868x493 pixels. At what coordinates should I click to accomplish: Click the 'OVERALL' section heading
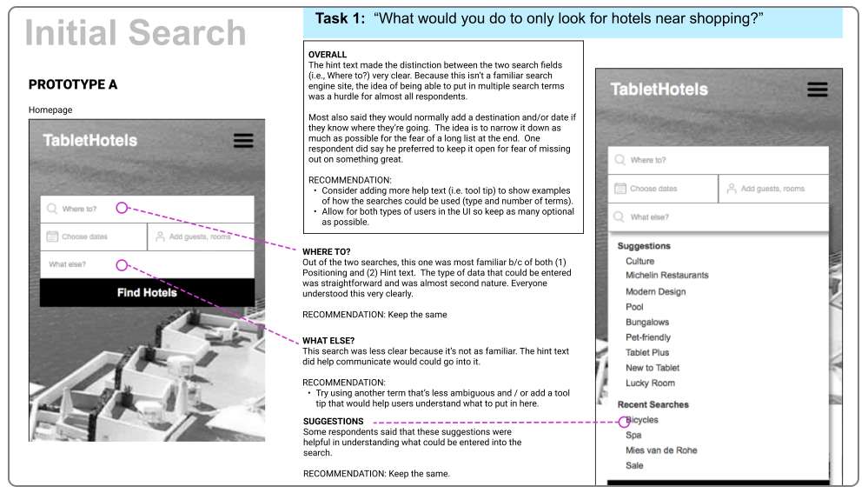click(x=328, y=54)
